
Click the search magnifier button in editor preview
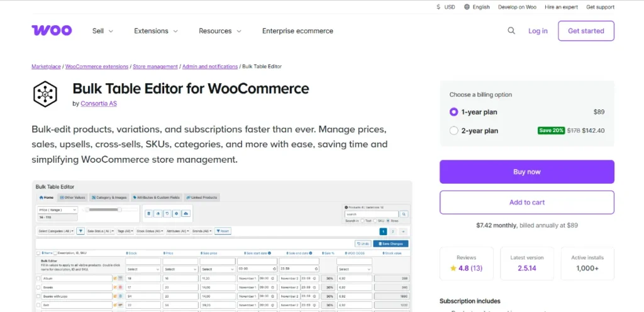coord(404,214)
